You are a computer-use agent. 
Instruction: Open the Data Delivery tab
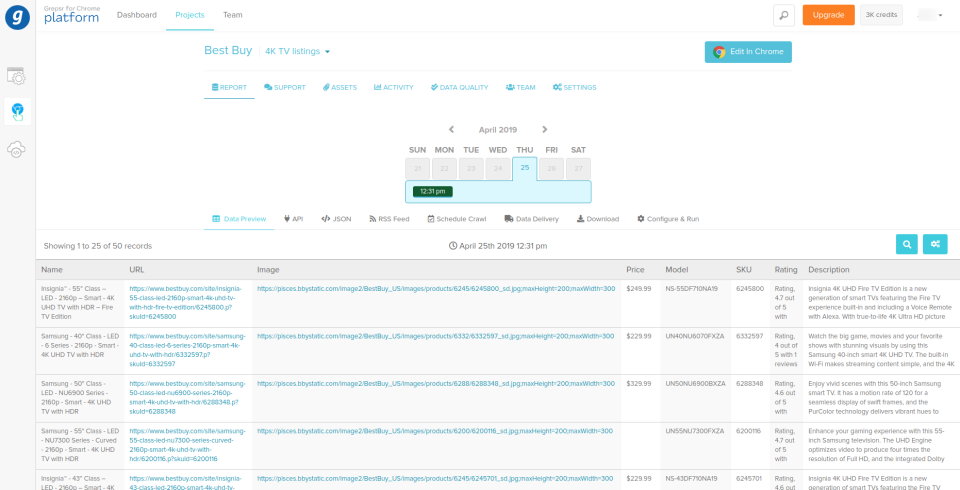(x=531, y=219)
